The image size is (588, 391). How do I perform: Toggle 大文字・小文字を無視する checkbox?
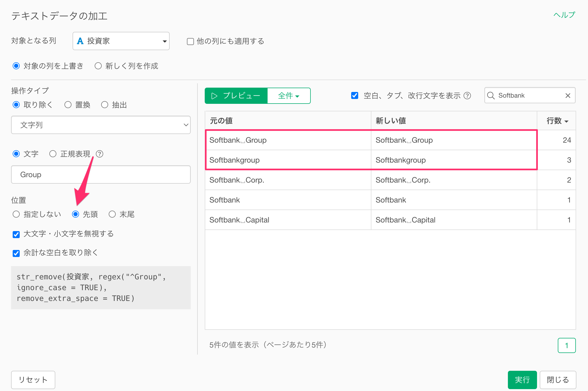tap(16, 234)
